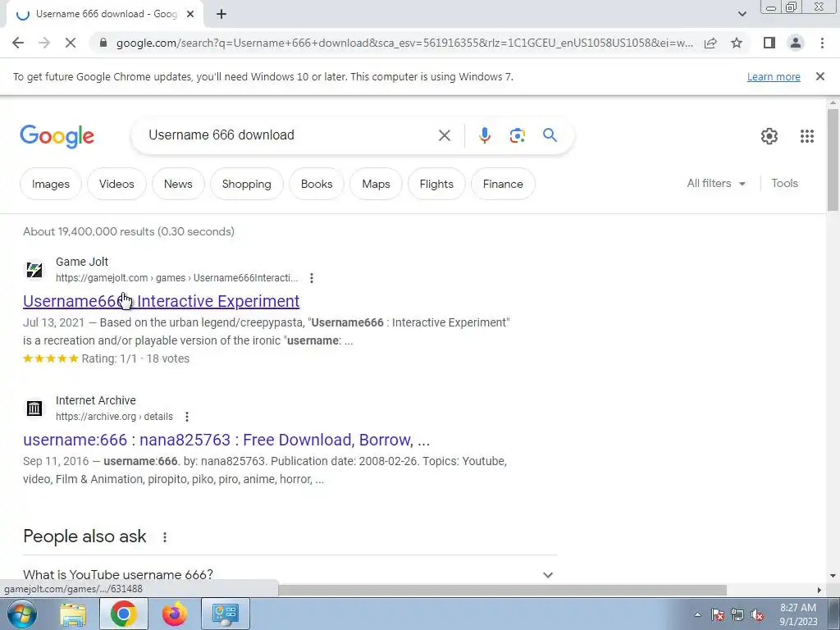The image size is (840, 630).
Task: Switch to Maps results
Action: 376,184
